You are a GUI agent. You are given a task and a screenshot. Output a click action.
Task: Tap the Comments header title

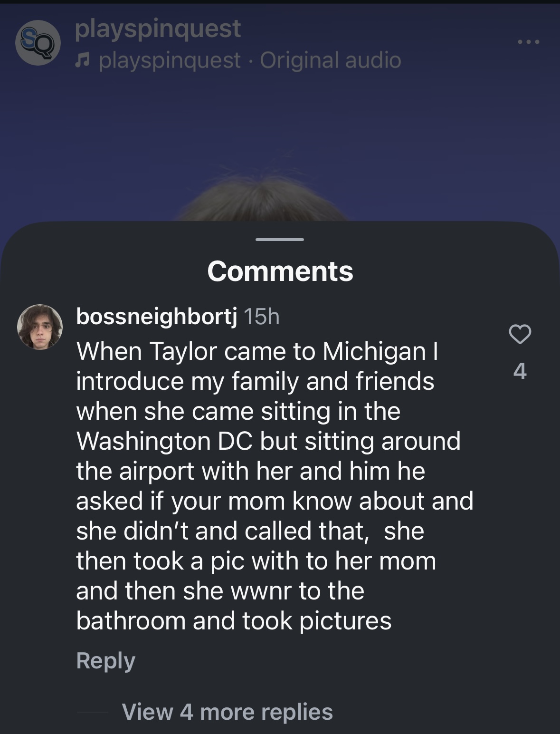[x=280, y=271]
